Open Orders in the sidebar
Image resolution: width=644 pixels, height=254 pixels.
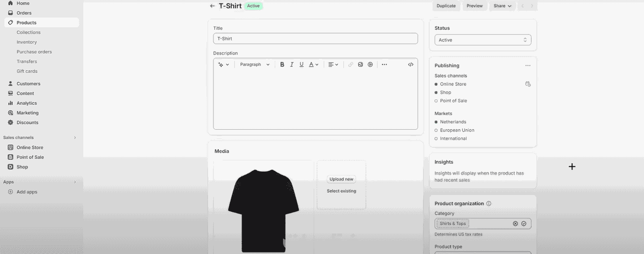point(24,13)
